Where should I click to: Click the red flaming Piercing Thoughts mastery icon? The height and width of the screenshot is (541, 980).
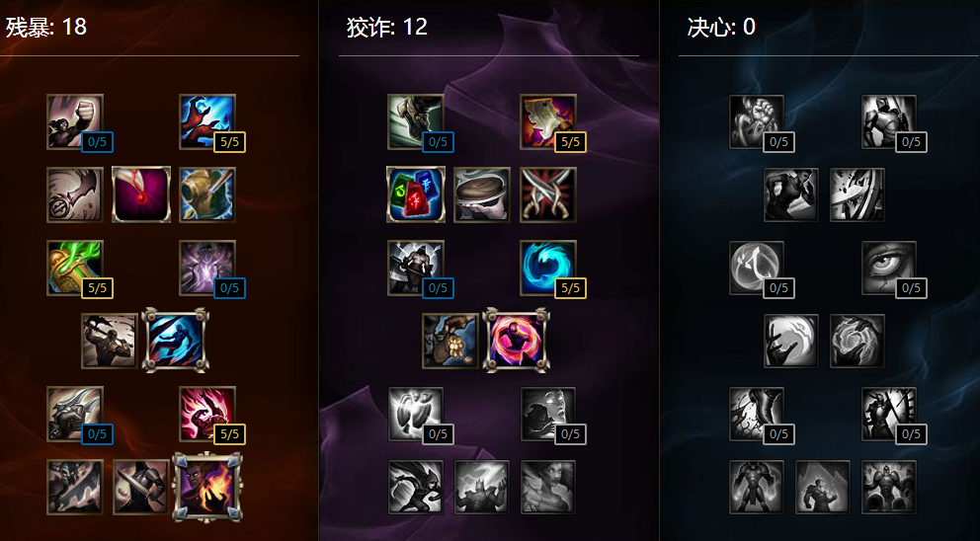click(x=207, y=415)
